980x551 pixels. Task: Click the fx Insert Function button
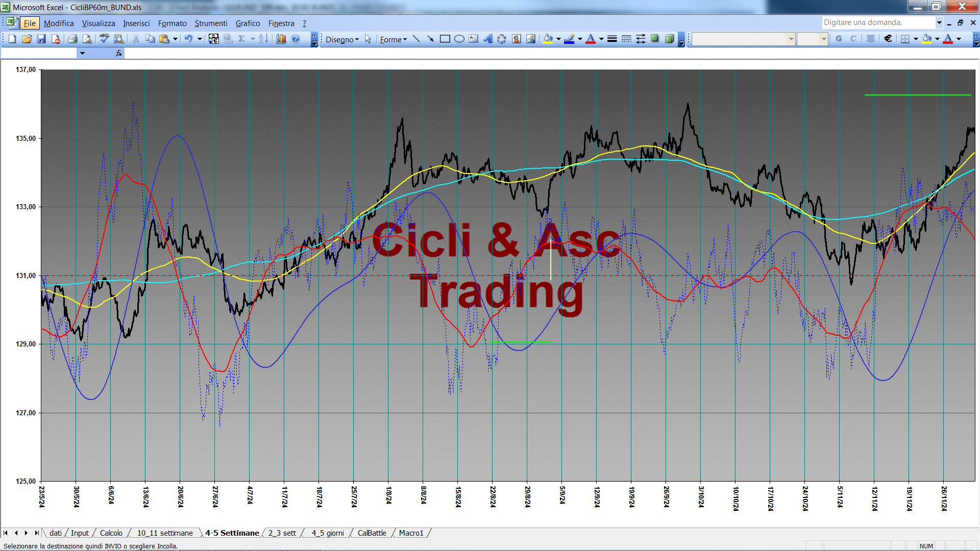point(119,53)
